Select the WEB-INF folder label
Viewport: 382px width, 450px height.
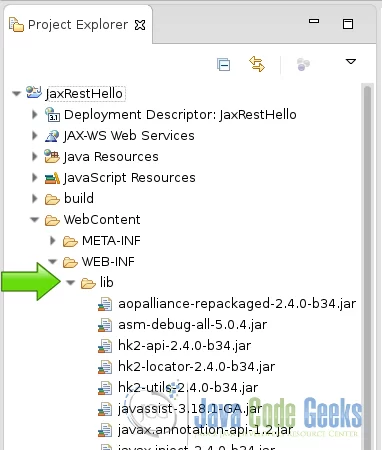[108, 262]
